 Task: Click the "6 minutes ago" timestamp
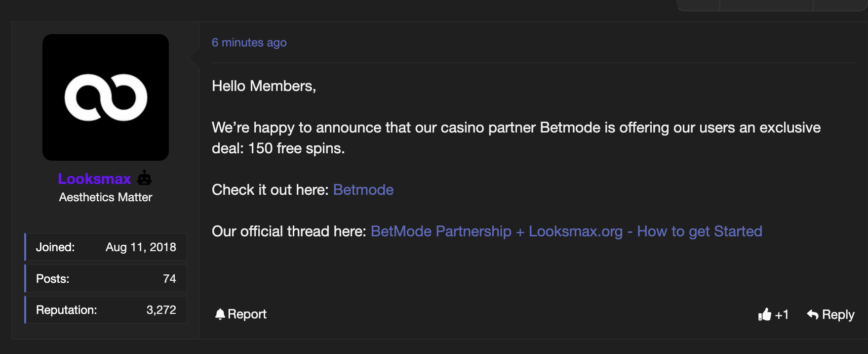coord(249,43)
